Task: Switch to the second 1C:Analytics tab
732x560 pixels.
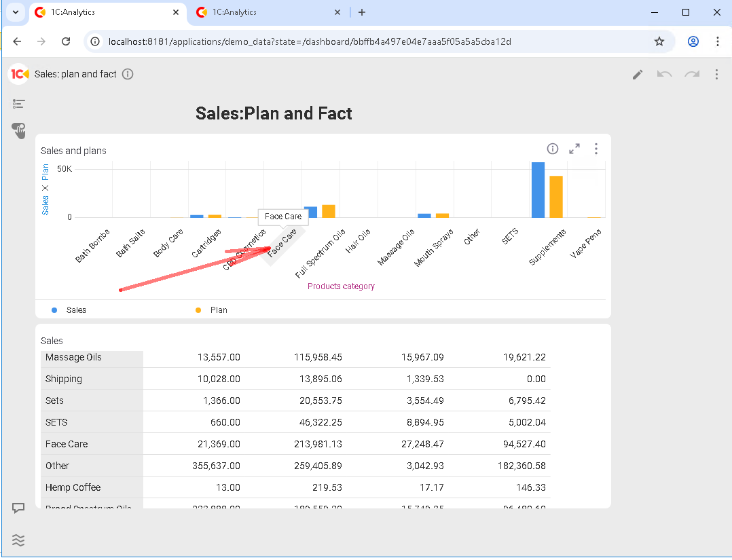Action: coord(265,12)
